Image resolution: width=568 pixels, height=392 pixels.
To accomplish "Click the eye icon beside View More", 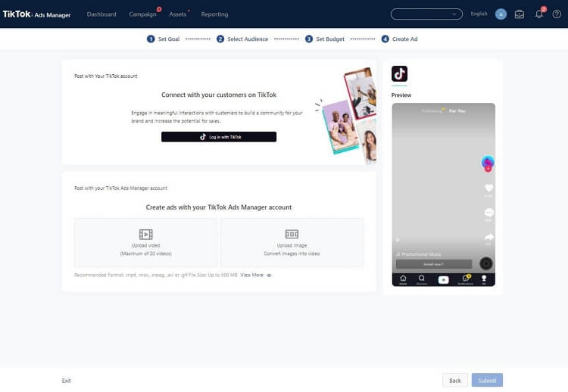I will point(269,275).
